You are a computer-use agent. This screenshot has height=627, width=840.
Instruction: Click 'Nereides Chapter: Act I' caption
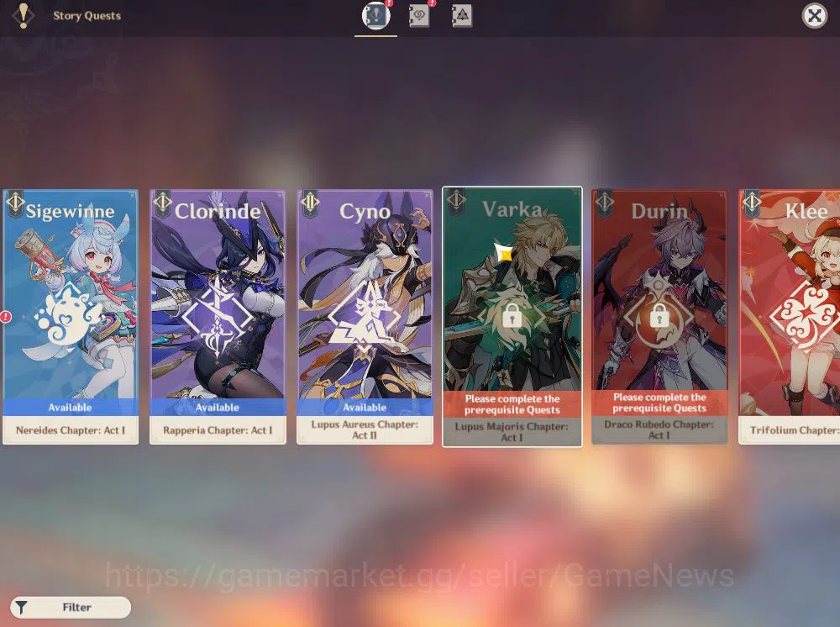(x=71, y=430)
